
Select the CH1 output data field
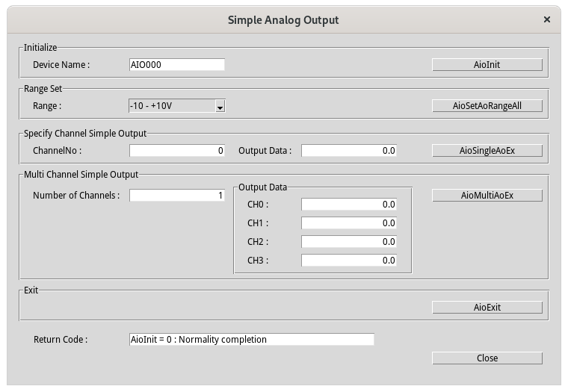pos(348,223)
